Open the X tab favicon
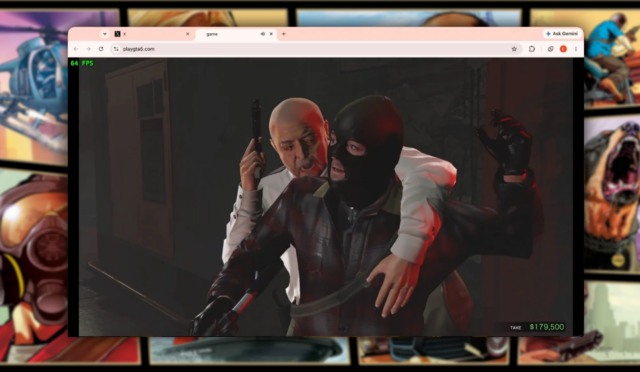The image size is (640, 372). 117,34
